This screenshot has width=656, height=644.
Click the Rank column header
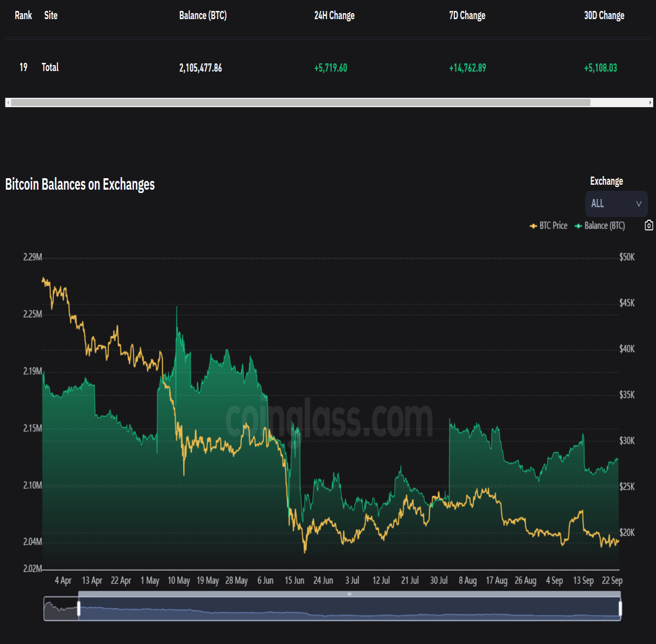tap(23, 15)
